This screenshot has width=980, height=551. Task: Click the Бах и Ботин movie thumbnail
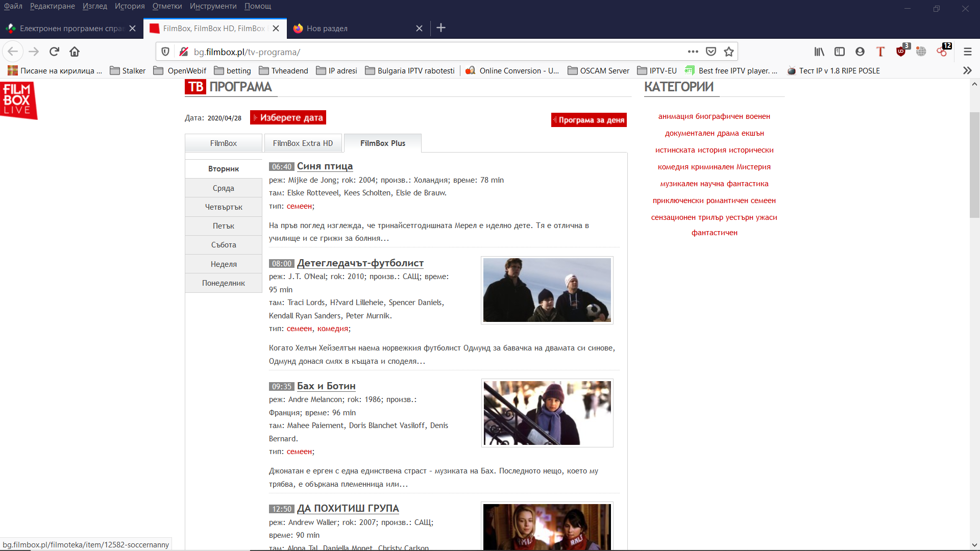(x=547, y=413)
